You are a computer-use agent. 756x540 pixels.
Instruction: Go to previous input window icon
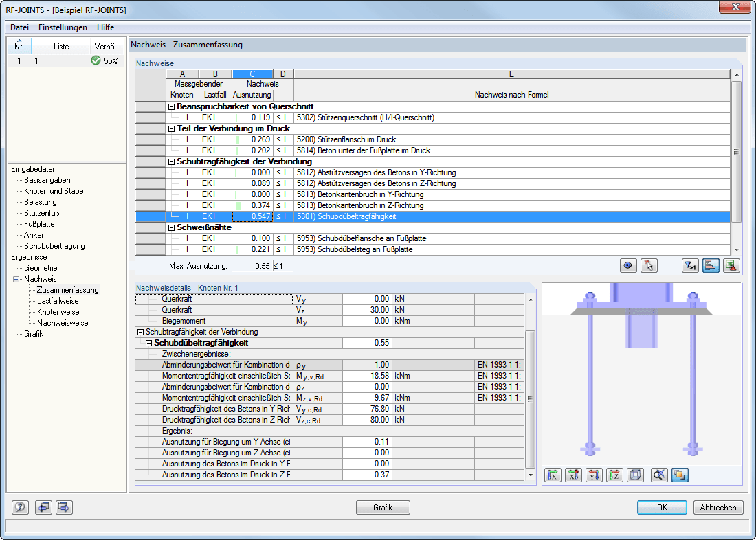43,507
